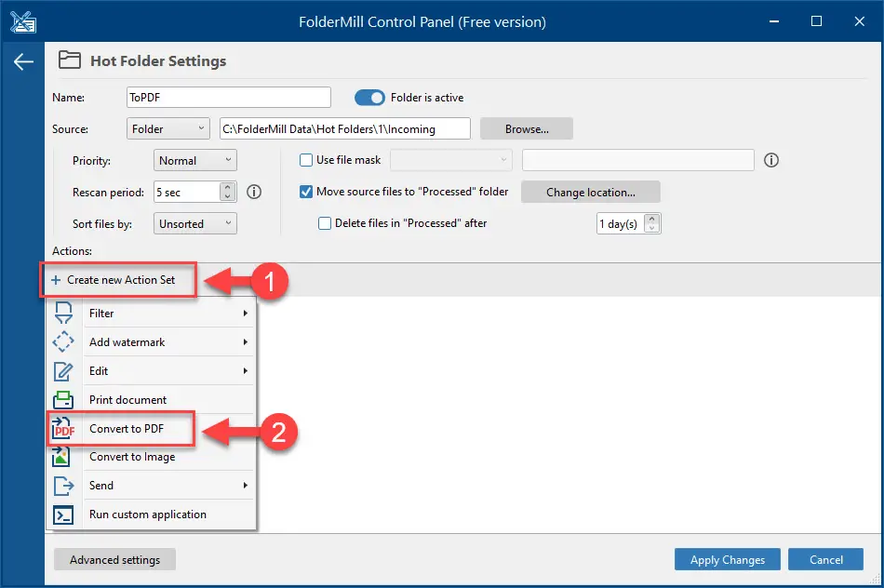
Task: Click the Convert to PDF icon
Action: [x=63, y=429]
